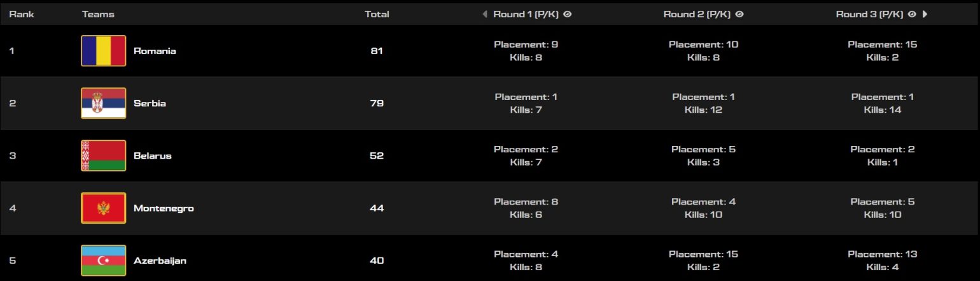980x281 pixels.
Task: Click Belarus total score of 52
Action: tap(377, 155)
